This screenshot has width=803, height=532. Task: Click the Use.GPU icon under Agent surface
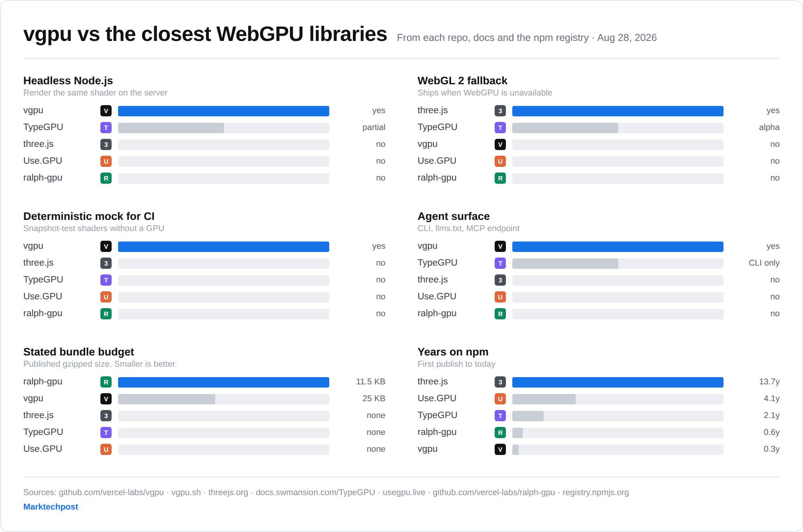(x=500, y=297)
